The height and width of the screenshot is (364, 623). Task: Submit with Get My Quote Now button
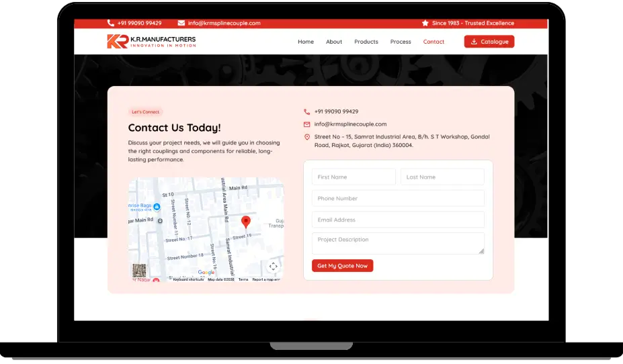342,265
